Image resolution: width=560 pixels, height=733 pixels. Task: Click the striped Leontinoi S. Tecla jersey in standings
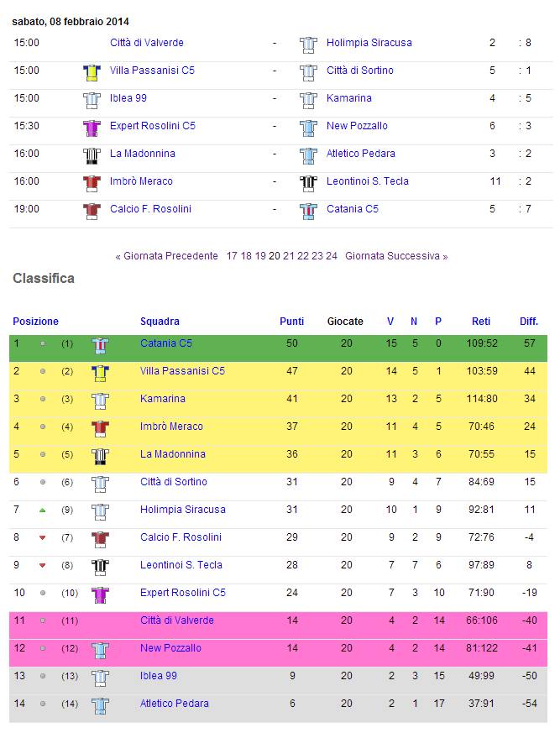click(x=100, y=567)
